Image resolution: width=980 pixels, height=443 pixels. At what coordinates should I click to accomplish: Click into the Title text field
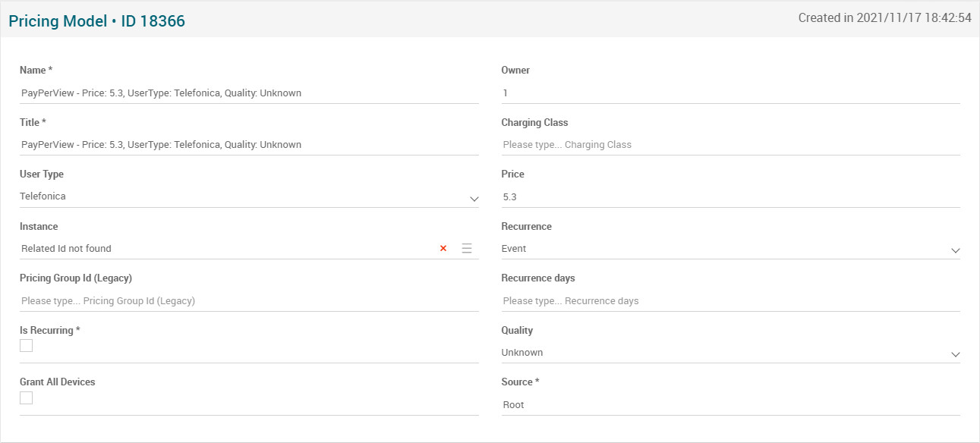tap(248, 145)
